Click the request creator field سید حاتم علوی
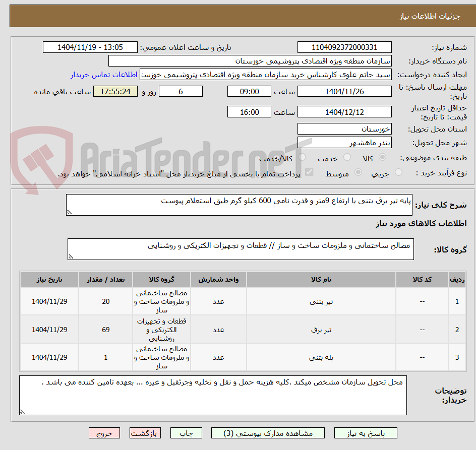The image size is (476, 450). tap(266, 75)
